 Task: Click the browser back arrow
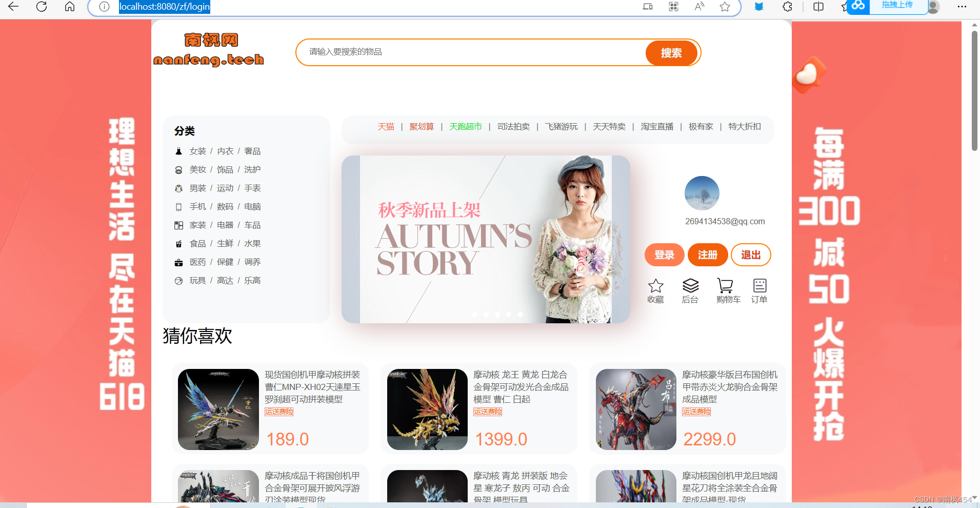click(x=13, y=7)
